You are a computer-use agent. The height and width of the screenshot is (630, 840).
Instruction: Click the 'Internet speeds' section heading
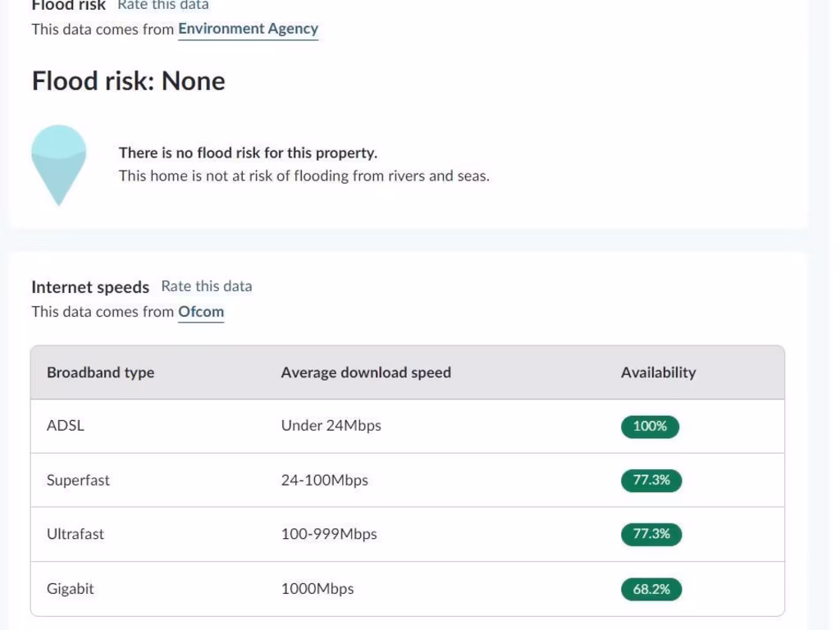point(90,287)
